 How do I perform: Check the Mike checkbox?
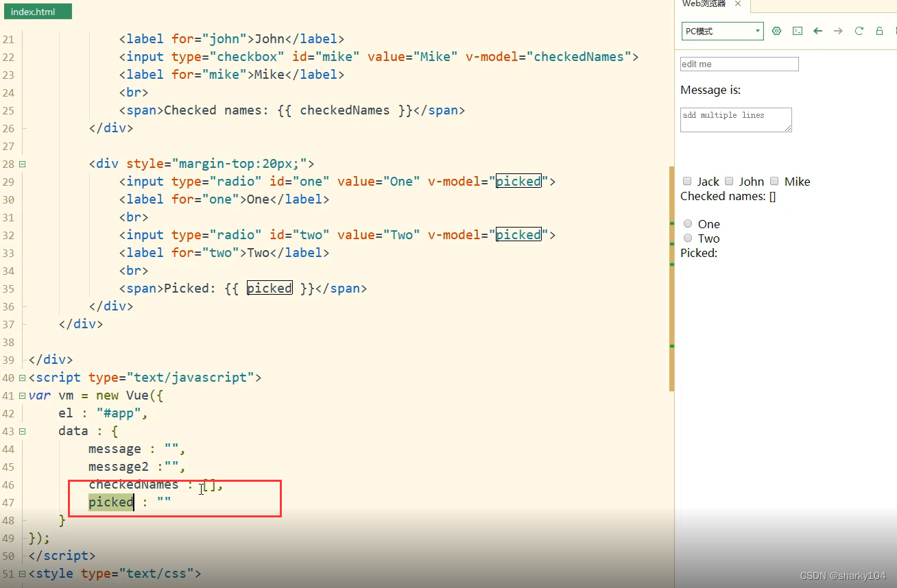click(x=774, y=181)
